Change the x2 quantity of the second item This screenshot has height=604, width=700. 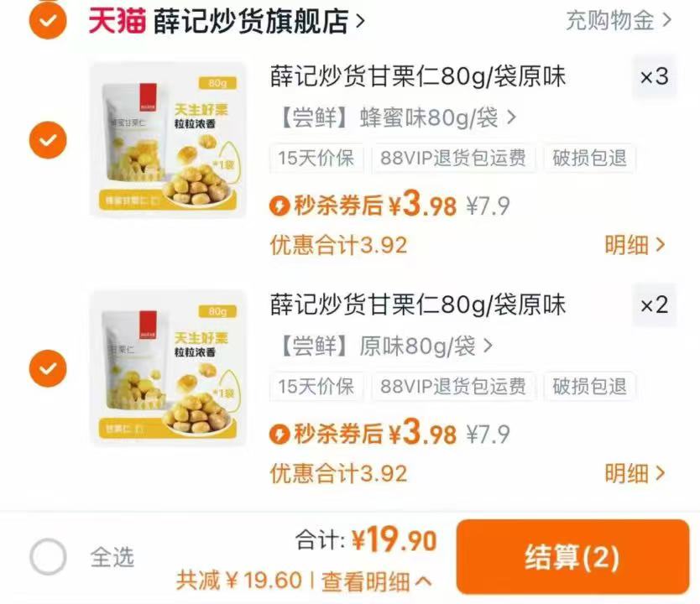(x=654, y=305)
